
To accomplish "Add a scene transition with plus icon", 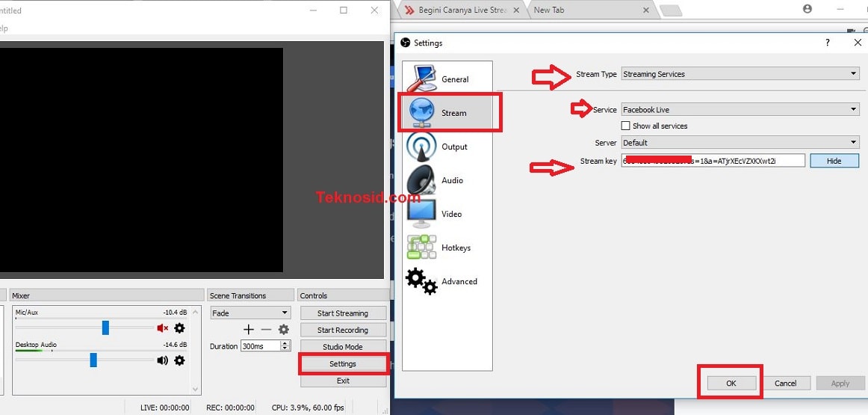I will 249,330.
